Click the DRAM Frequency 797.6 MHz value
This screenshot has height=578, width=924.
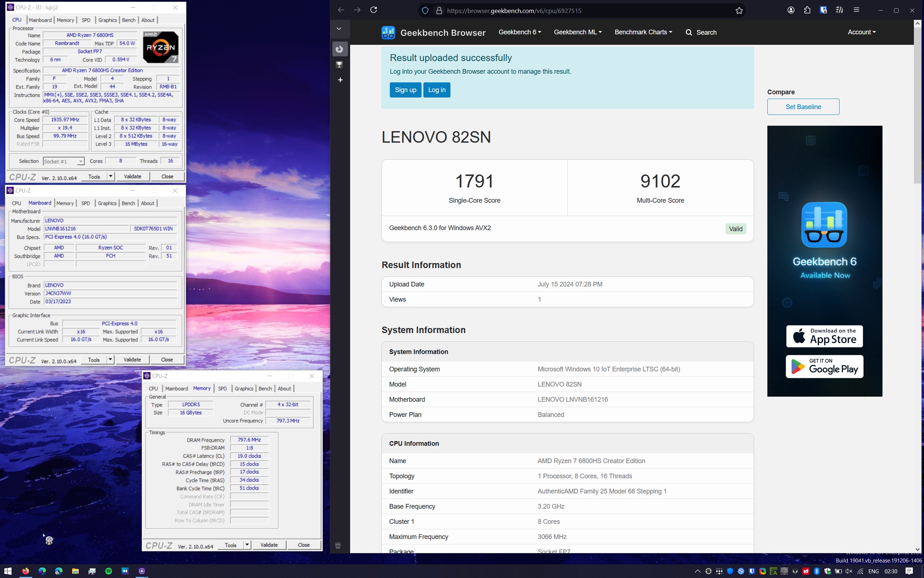point(249,440)
